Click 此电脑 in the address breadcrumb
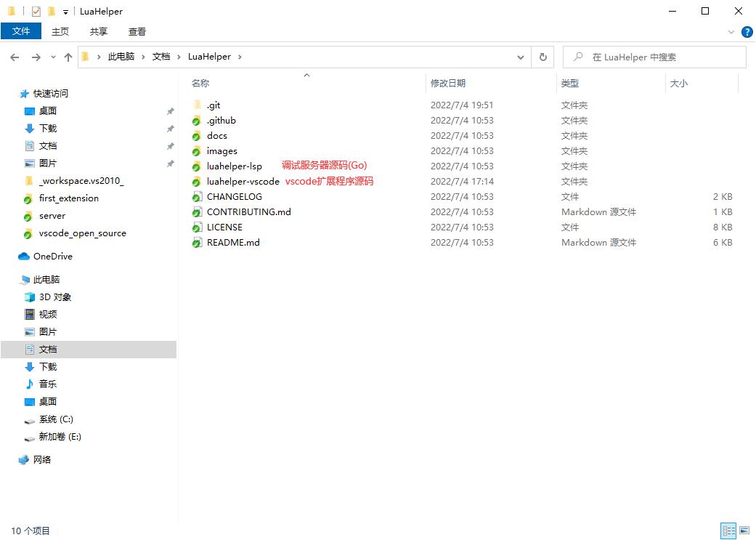The width and height of the screenshot is (756, 540). (121, 57)
